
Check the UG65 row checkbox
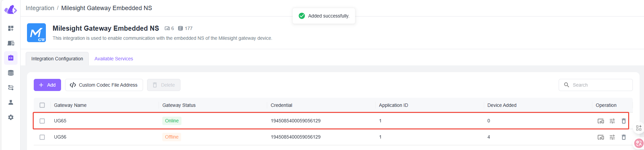(x=42, y=121)
